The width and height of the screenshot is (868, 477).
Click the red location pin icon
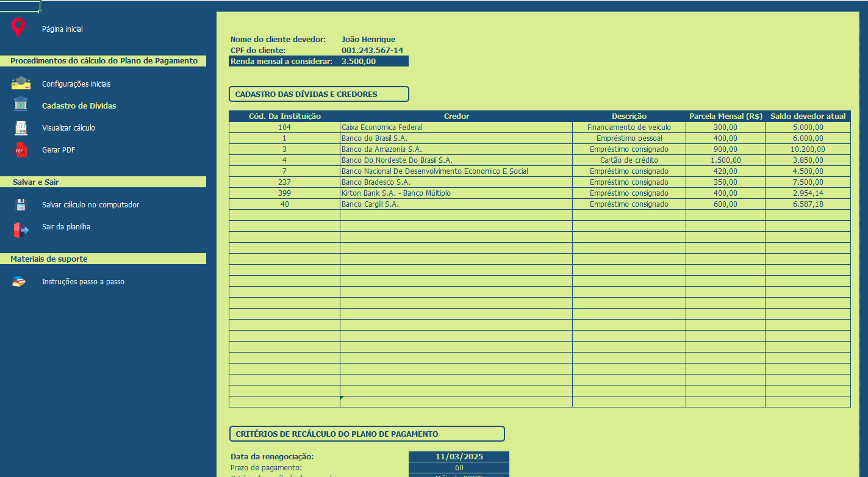click(x=19, y=28)
